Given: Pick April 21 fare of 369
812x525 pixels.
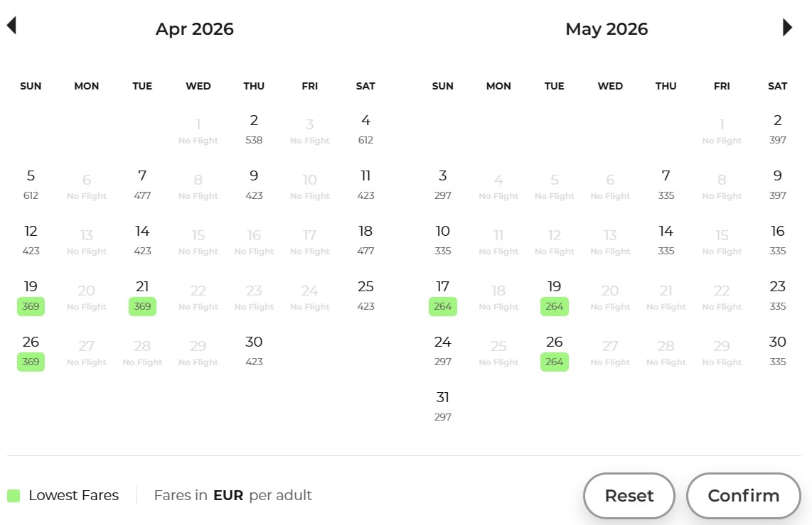Looking at the screenshot, I should pyautogui.click(x=142, y=296).
